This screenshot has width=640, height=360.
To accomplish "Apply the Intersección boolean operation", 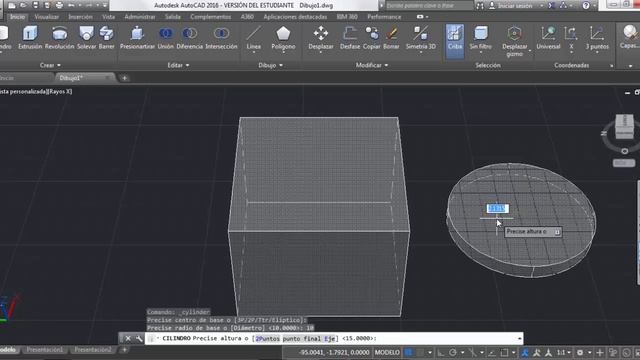I will pos(221,38).
